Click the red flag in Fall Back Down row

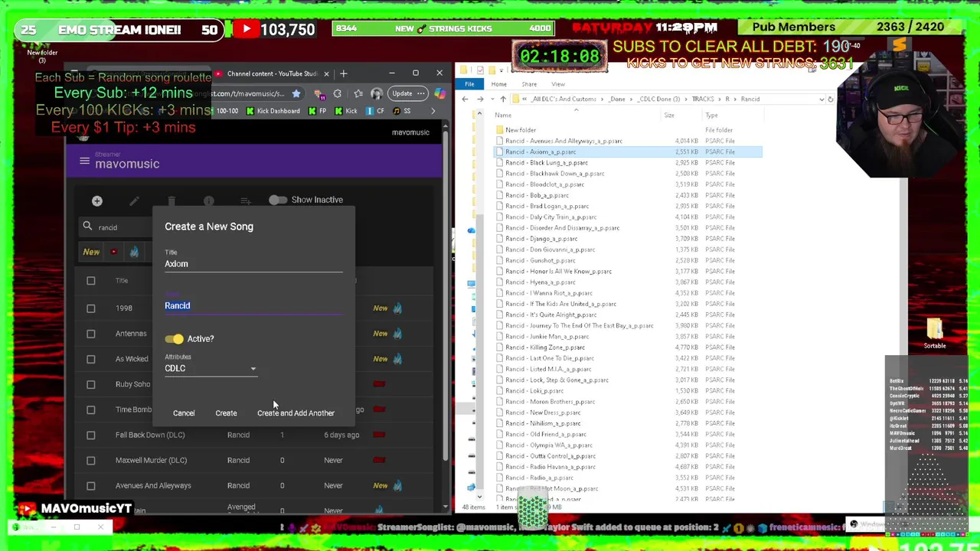pos(379,435)
